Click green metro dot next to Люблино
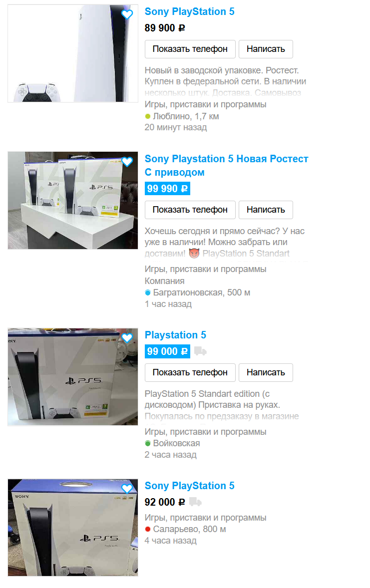This screenshot has width=370, height=588. click(148, 117)
